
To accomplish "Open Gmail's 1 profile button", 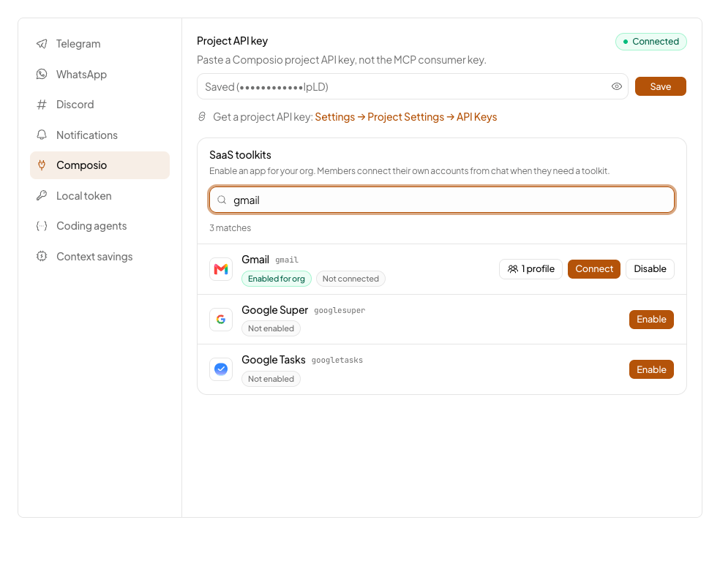I will [530, 269].
